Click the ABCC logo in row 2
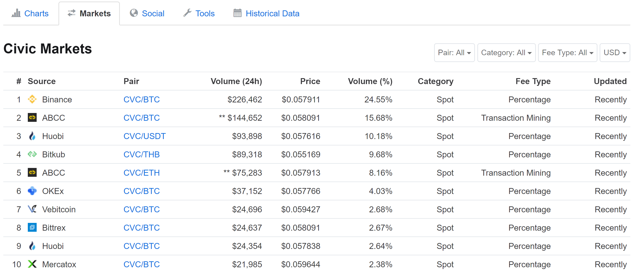This screenshot has height=273, width=644. pyautogui.click(x=32, y=117)
